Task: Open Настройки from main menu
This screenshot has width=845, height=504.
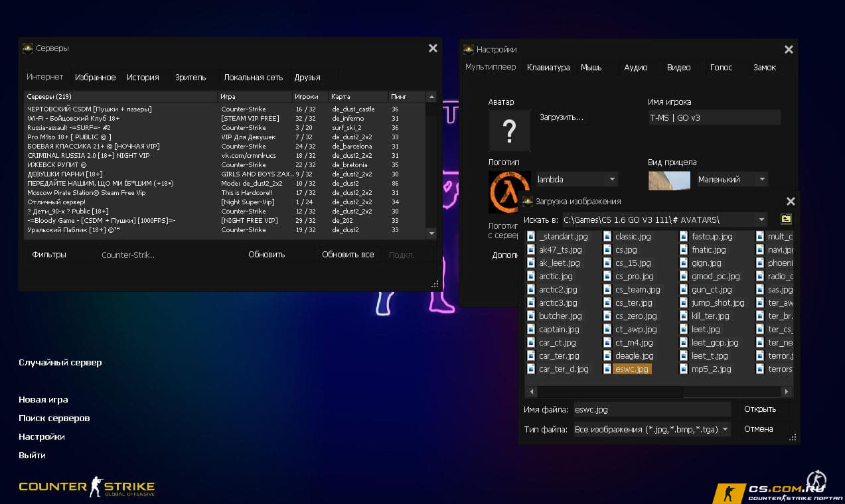Action: click(x=42, y=437)
